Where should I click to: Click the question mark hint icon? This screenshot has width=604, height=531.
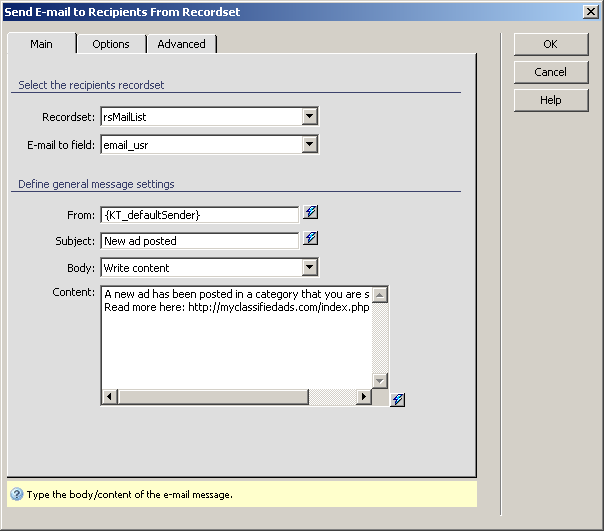tap(17, 494)
